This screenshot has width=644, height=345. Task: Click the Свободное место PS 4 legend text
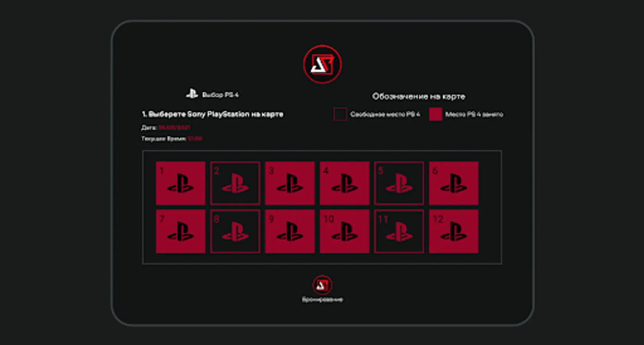tap(385, 114)
